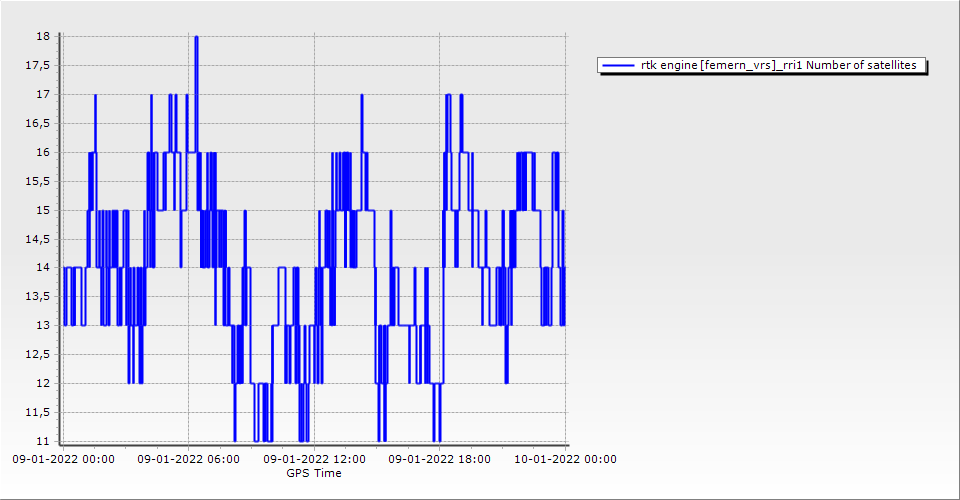The height and width of the screenshot is (500, 960).
Task: Click the 'GPS Time' axis title
Action: pyautogui.click(x=314, y=473)
